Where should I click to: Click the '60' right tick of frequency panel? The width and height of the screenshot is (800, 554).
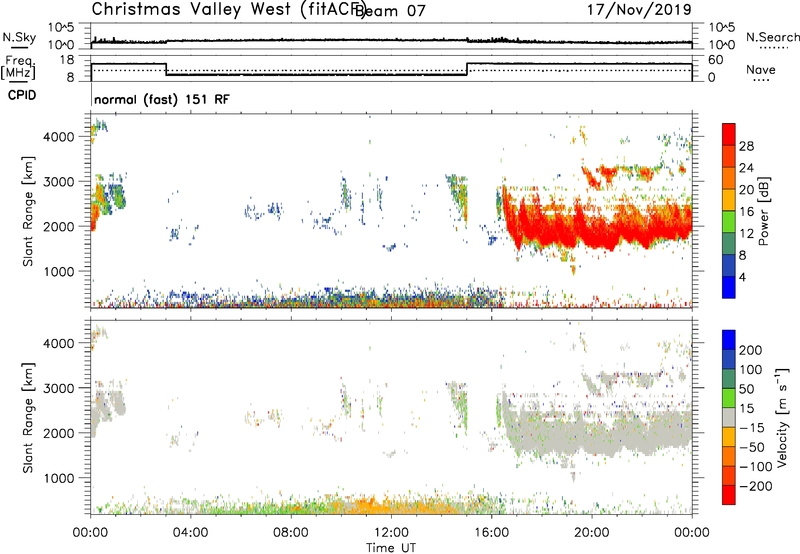pos(716,60)
